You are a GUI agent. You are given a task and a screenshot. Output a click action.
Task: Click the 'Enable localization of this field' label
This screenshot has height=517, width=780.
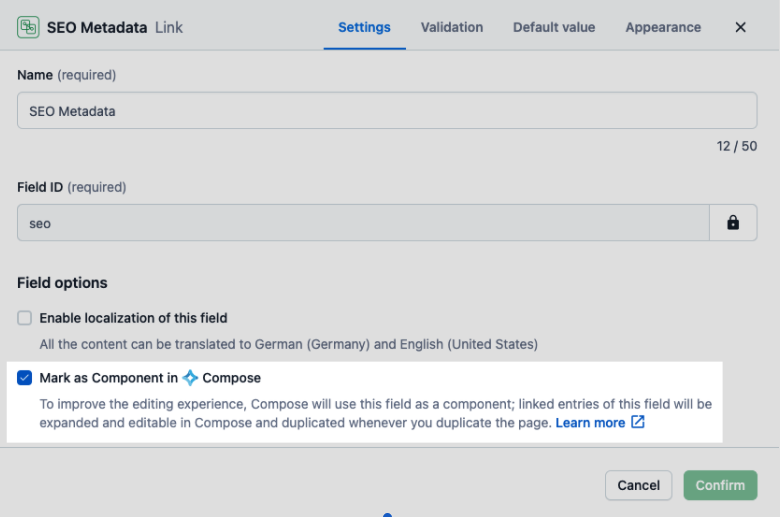(133, 318)
